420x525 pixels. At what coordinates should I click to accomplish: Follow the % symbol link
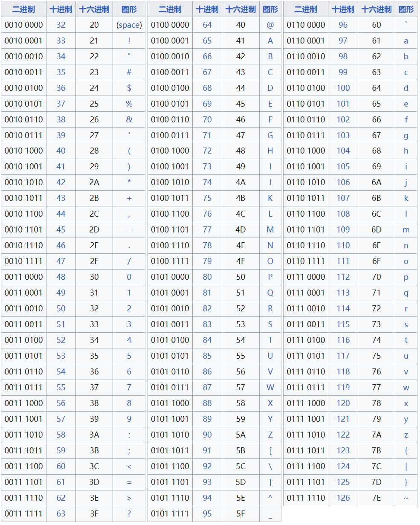tap(129, 104)
